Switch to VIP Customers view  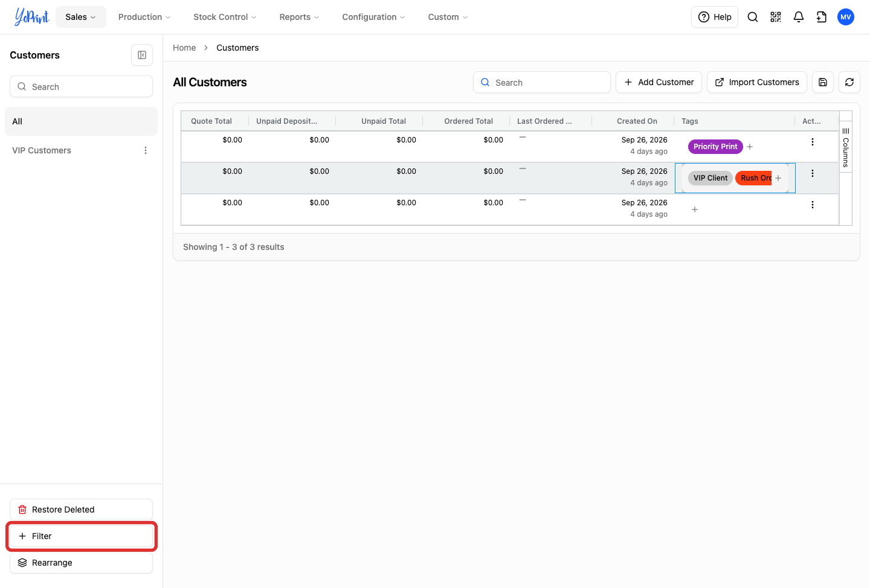tap(42, 150)
